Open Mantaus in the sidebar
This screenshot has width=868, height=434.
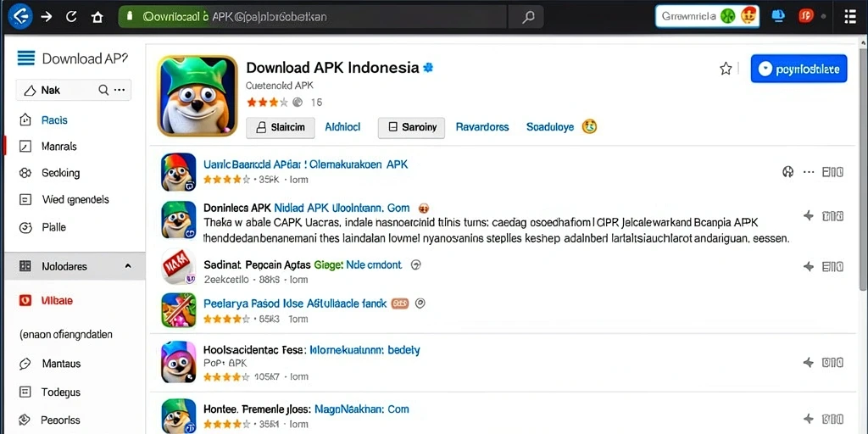[x=61, y=364]
